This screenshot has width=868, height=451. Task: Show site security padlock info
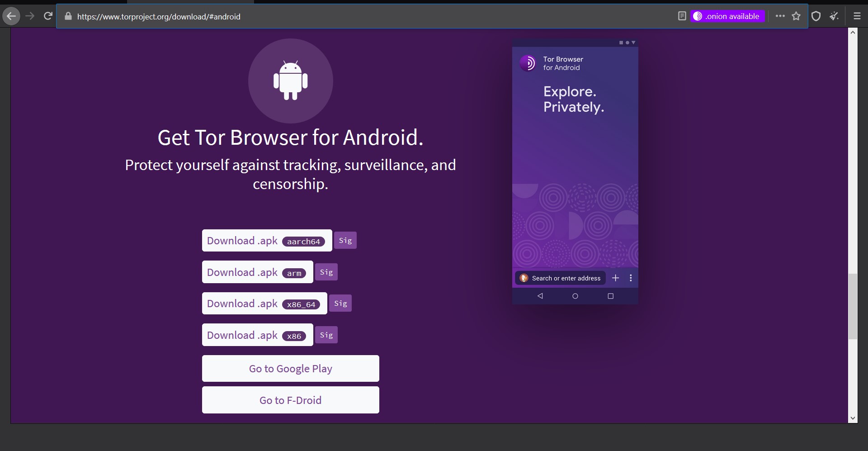68,16
